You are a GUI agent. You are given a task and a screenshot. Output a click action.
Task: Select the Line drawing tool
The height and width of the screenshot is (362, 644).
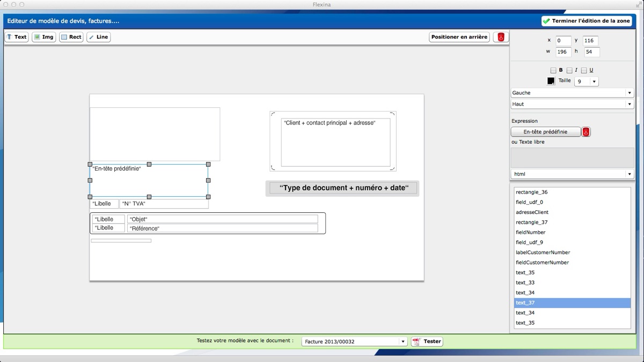[98, 37]
